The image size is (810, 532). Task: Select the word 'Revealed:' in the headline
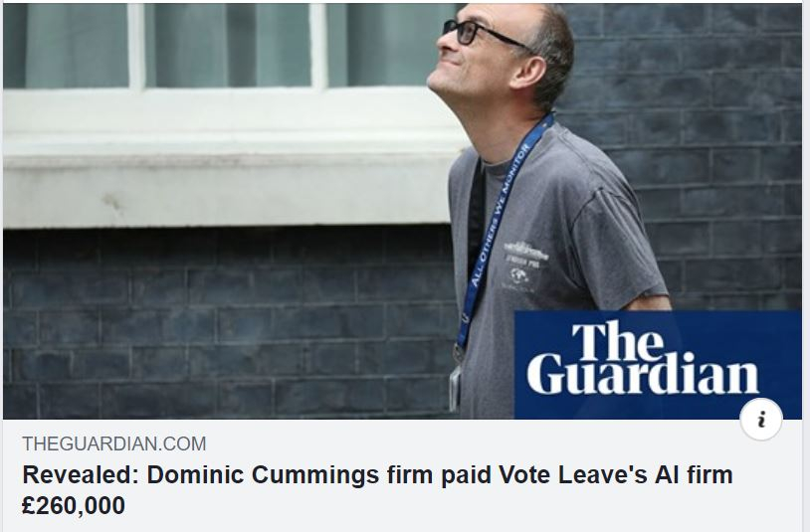81,474
